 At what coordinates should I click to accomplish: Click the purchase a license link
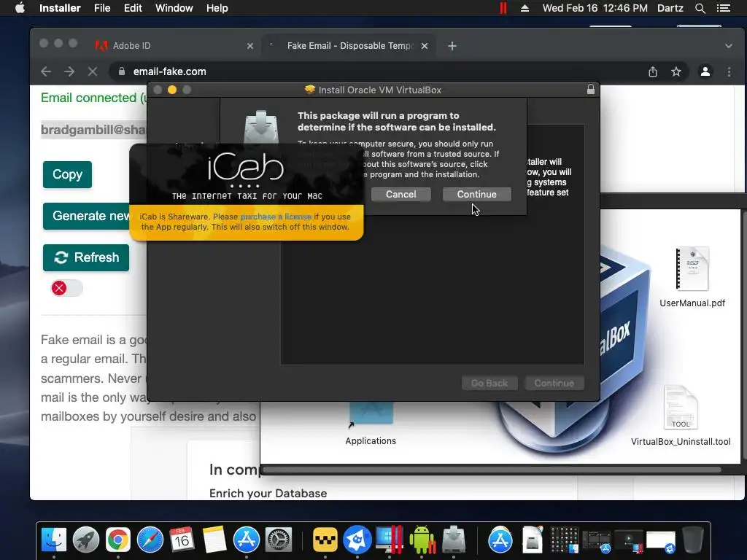point(276,217)
